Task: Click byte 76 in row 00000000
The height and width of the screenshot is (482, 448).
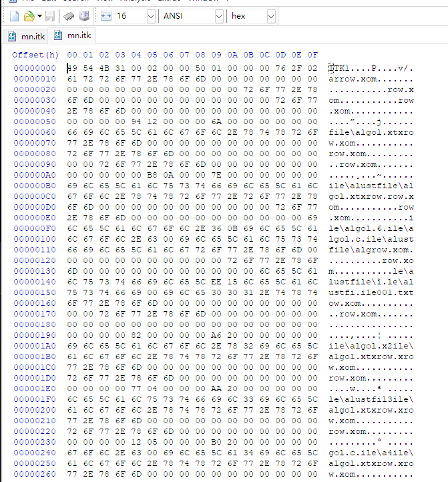Action: click(x=280, y=68)
